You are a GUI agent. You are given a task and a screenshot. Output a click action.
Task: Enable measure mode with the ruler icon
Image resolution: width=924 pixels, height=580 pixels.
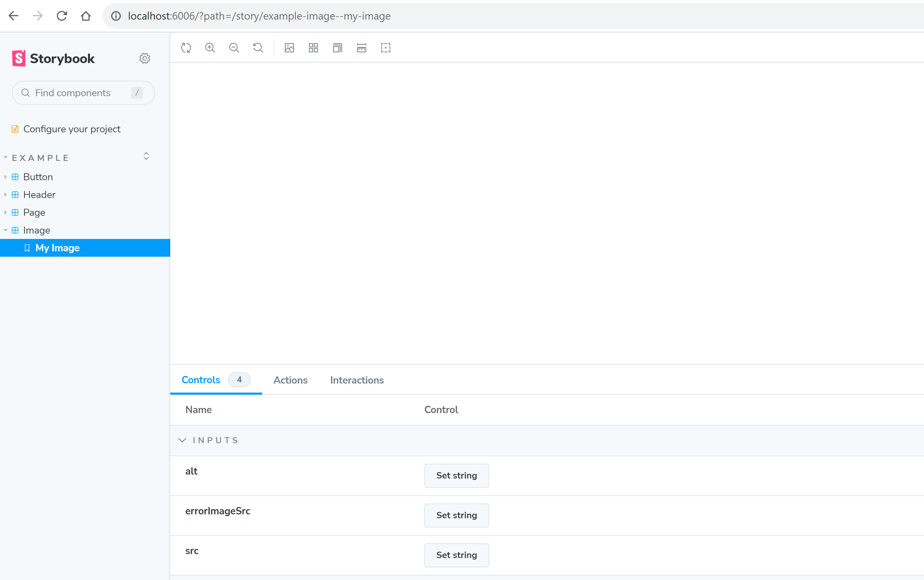(361, 48)
